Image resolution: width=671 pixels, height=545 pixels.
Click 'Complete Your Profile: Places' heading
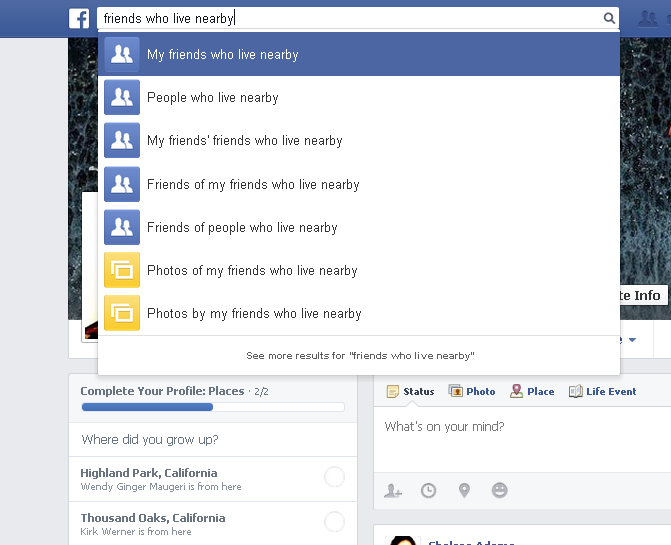(162, 391)
